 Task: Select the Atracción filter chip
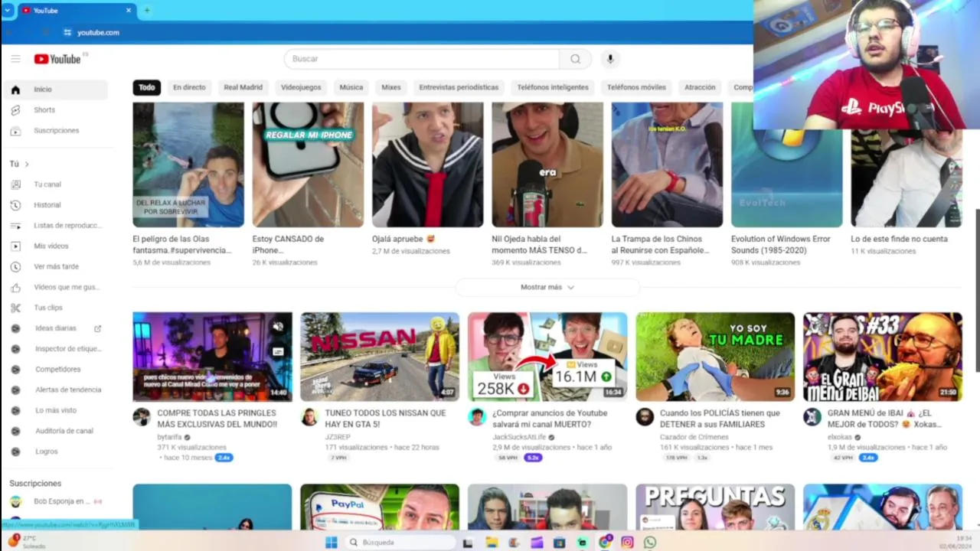click(700, 87)
